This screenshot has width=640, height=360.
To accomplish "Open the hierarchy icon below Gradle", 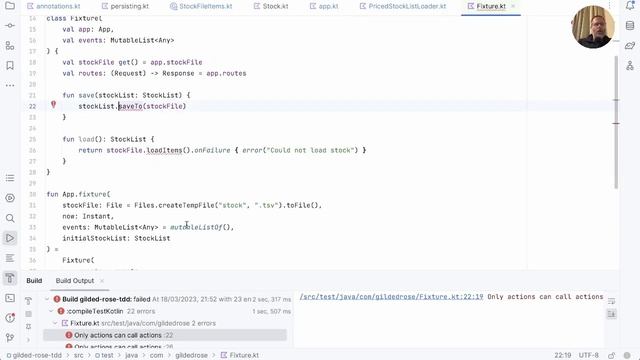I will coord(630,65).
